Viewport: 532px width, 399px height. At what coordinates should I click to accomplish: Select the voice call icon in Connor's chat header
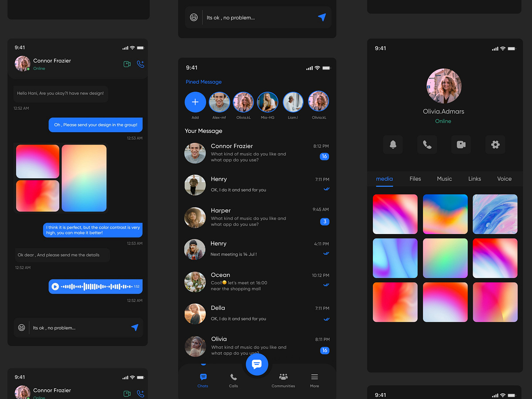[141, 64]
